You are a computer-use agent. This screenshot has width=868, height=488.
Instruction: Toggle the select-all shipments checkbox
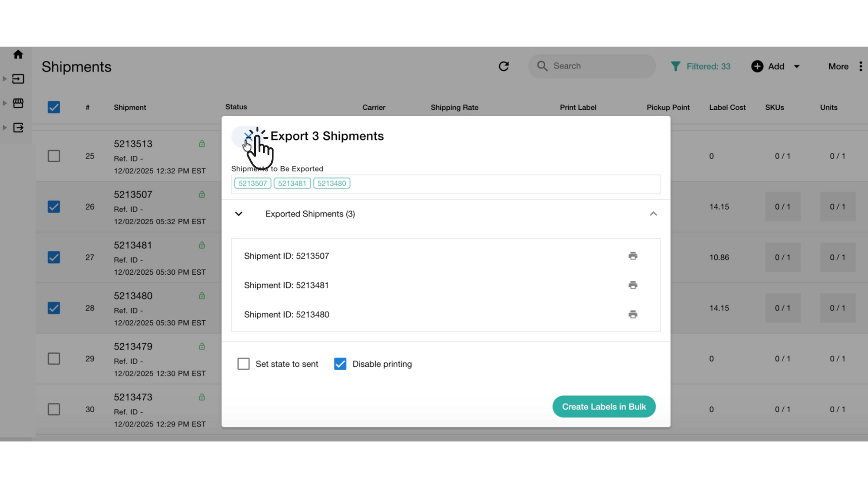54,107
